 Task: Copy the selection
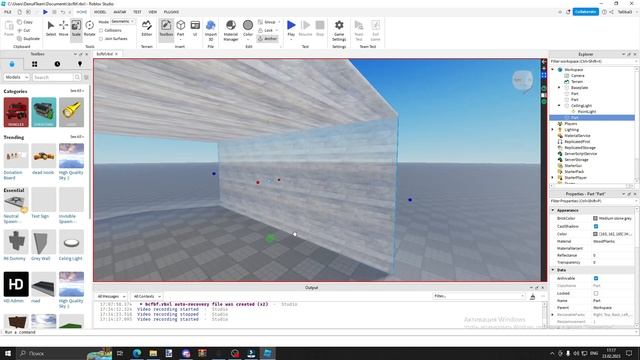tap(25, 22)
